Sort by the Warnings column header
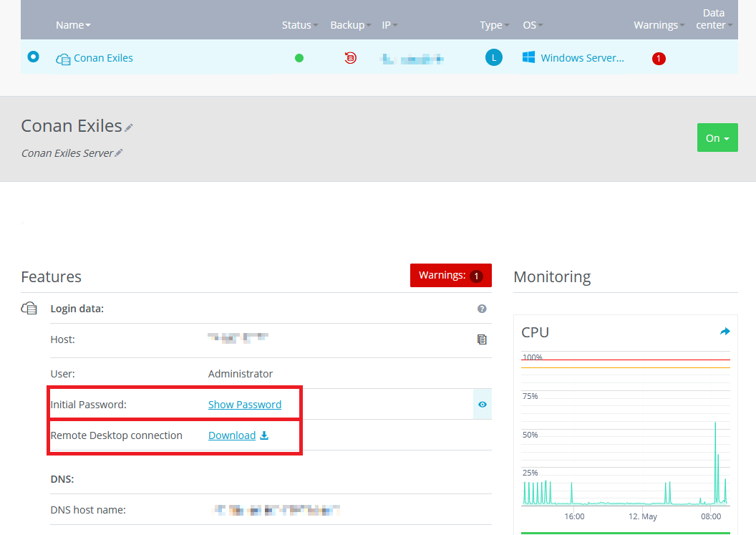Screen dimensions: 756x535 [659, 25]
